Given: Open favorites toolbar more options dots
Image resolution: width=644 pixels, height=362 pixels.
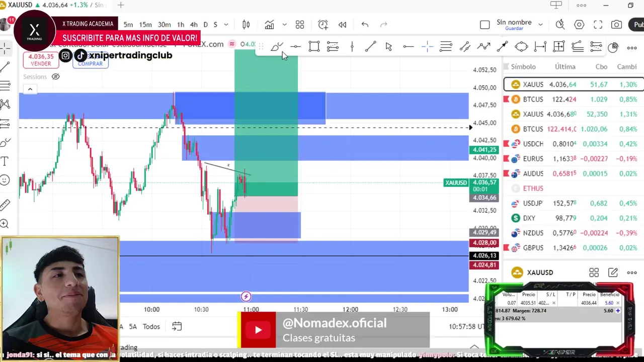Looking at the screenshot, I should point(632,47).
